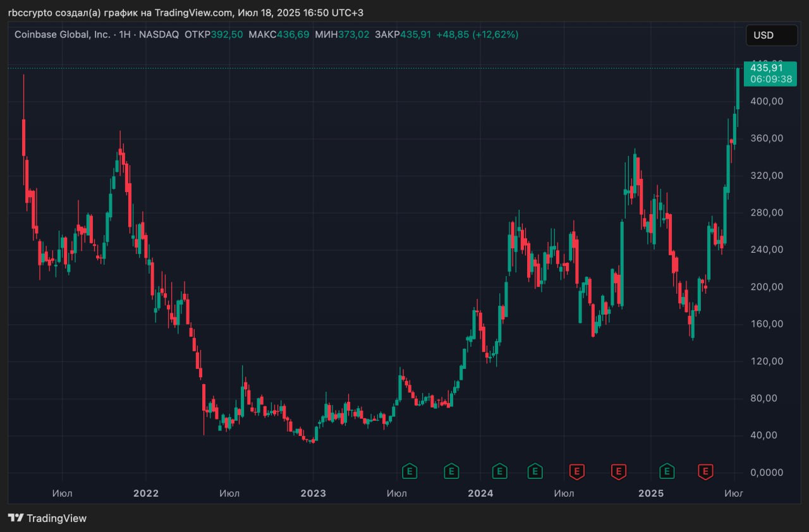Click the low price value 373,02

pyautogui.click(x=353, y=35)
